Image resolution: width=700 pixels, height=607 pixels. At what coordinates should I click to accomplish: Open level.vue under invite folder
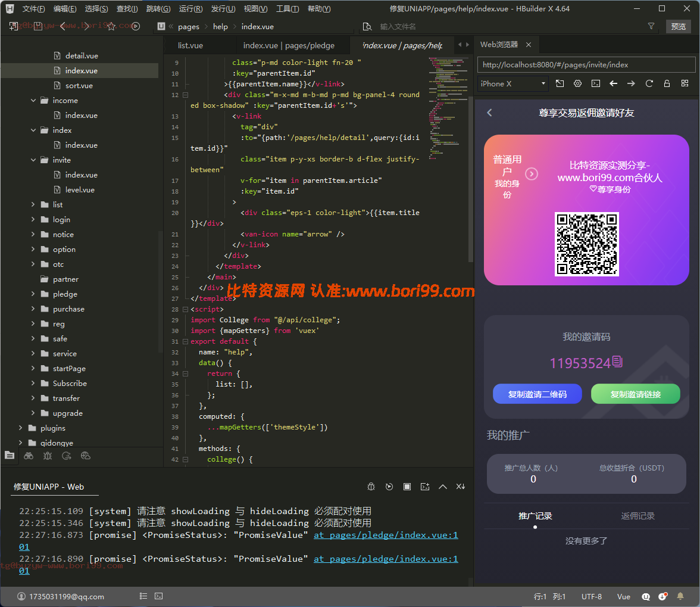[80, 190]
